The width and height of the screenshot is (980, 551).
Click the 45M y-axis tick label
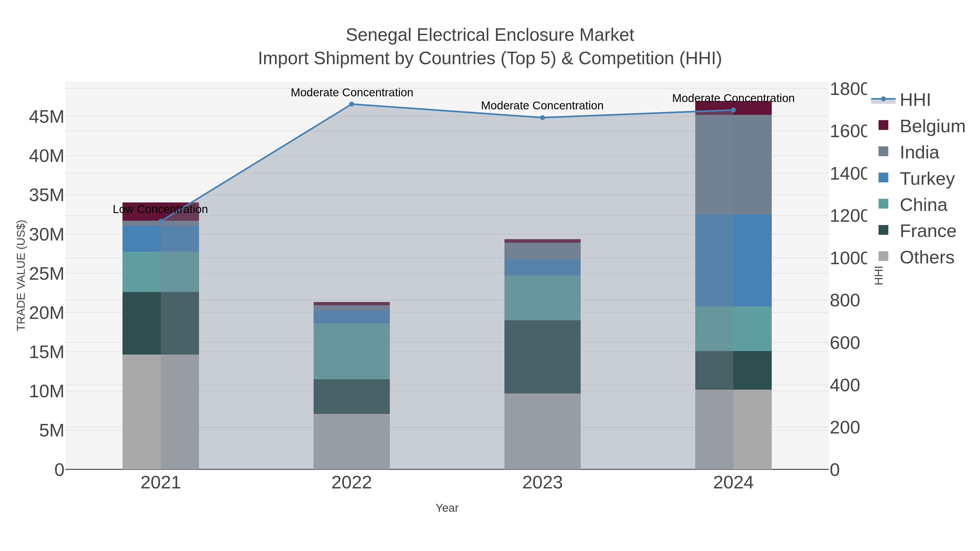[46, 117]
